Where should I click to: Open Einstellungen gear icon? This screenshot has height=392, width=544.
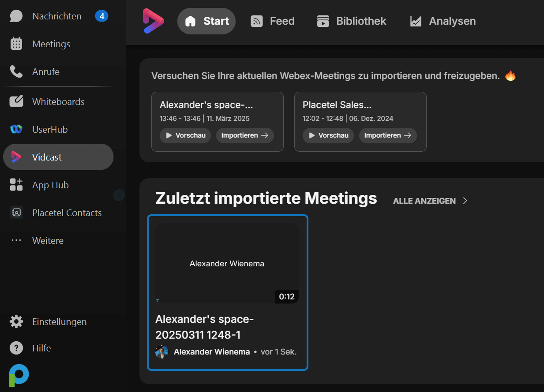coord(16,322)
